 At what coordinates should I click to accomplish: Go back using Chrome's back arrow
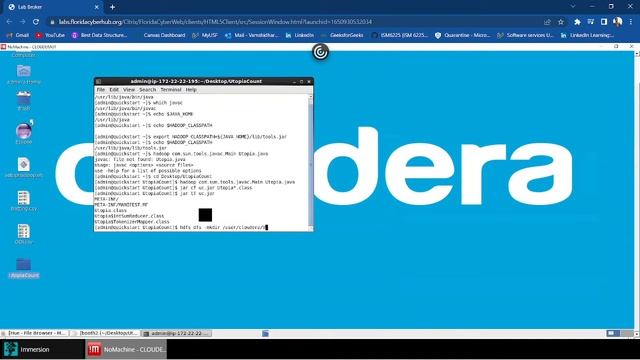[x=9, y=22]
